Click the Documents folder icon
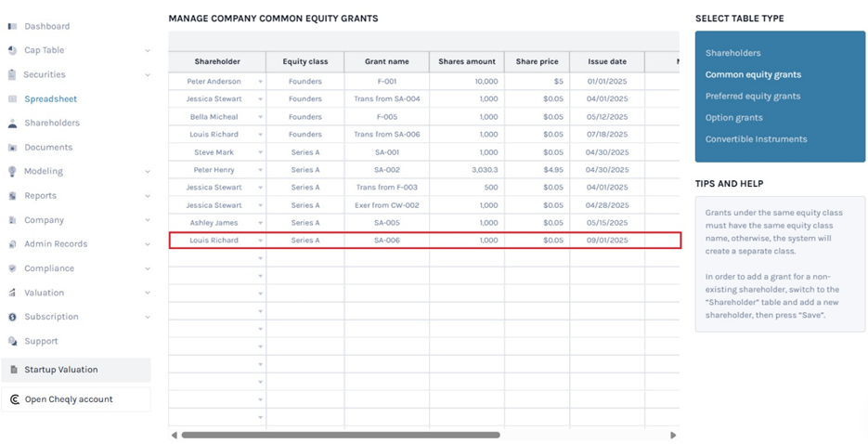This screenshot has height=444, width=868. (12, 148)
